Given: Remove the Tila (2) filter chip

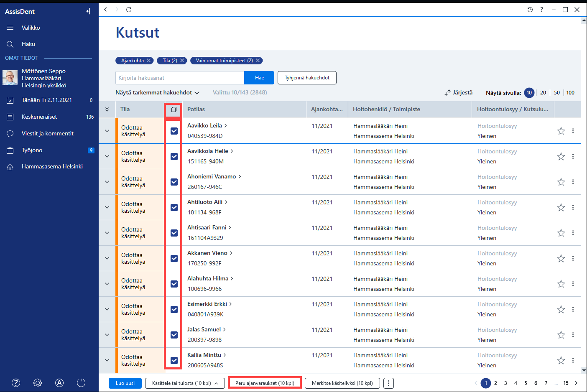Looking at the screenshot, I should (x=182, y=61).
